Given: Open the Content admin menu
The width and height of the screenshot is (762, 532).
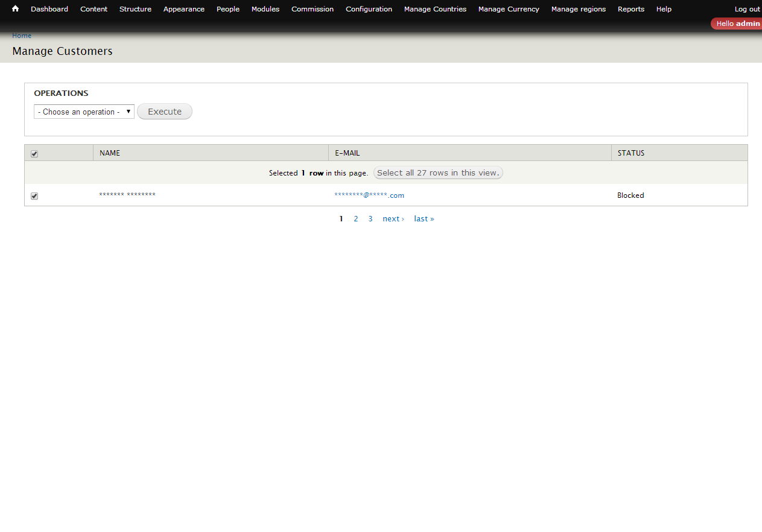Looking at the screenshot, I should 94,9.
